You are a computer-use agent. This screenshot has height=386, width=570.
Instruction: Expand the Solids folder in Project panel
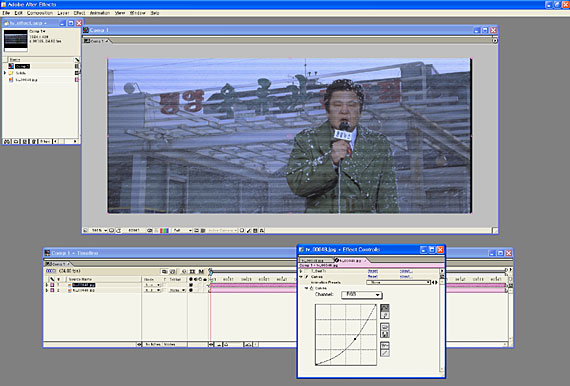coord(5,73)
